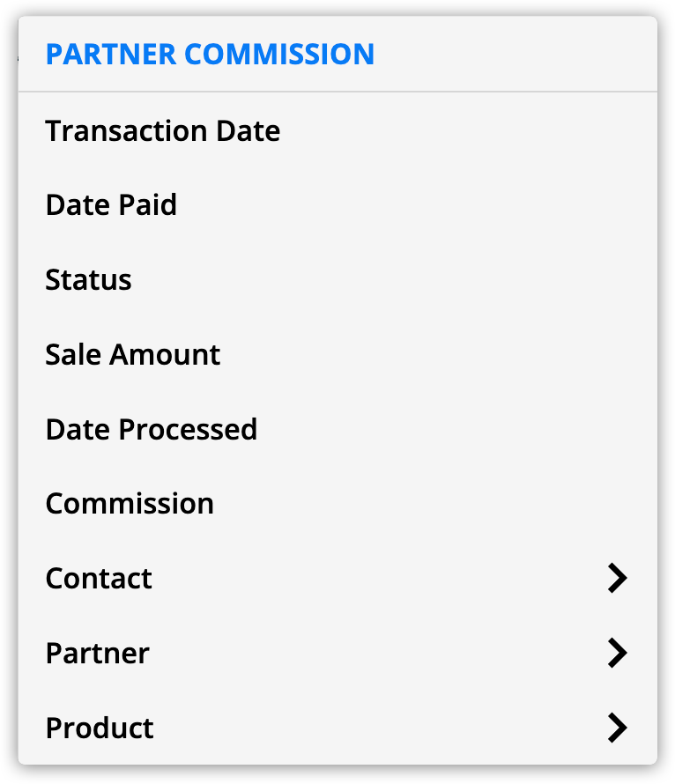Expand the Partner submenu row

pos(337,654)
